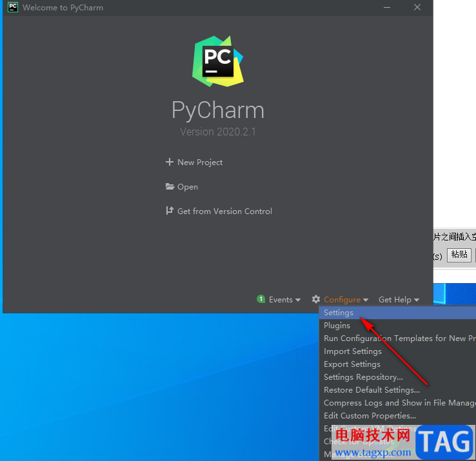Open the Configure dropdown menu
This screenshot has width=476, height=461.
click(340, 300)
